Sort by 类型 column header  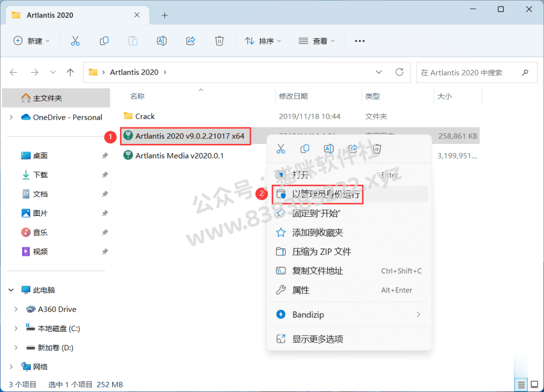(372, 96)
